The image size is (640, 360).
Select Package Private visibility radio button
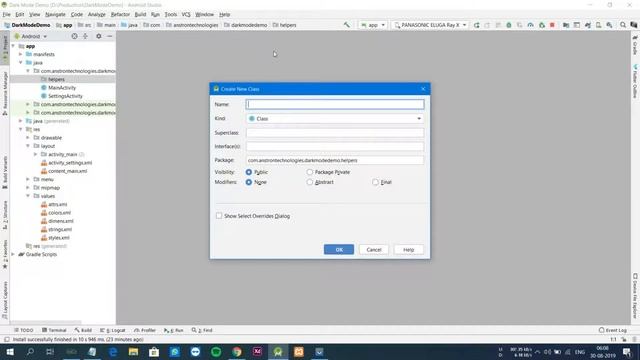point(310,172)
